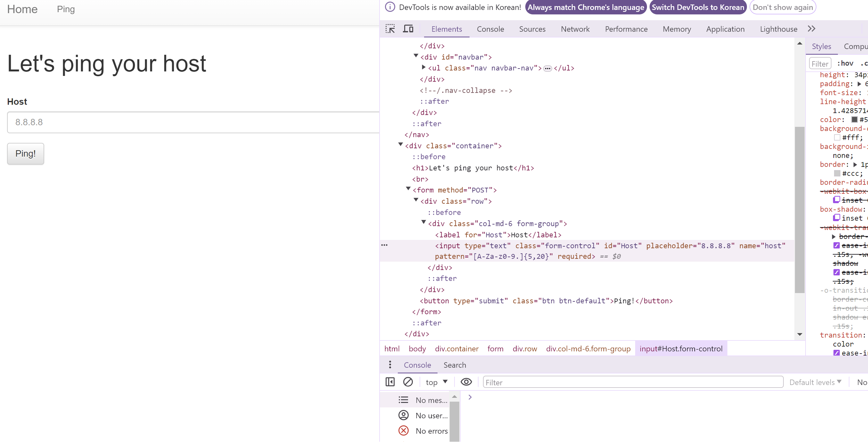Open the Lighthouse tab
Image resolution: width=868 pixels, height=442 pixels.
click(778, 29)
